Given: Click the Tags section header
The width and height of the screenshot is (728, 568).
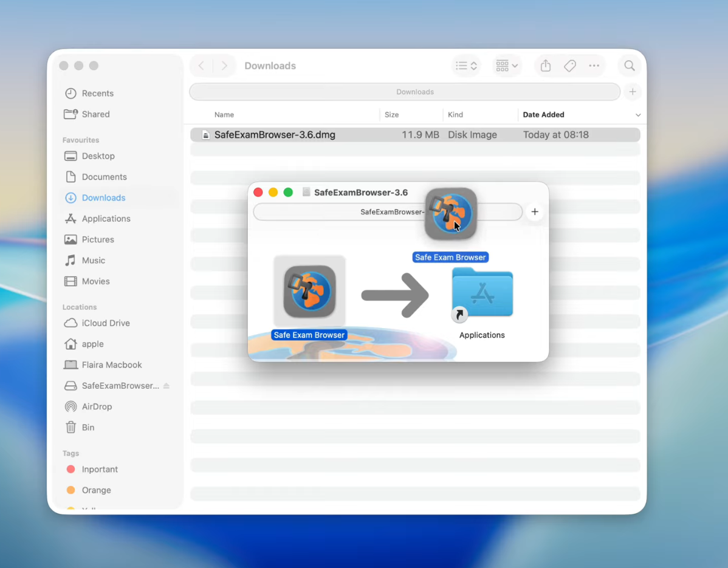Looking at the screenshot, I should click(x=70, y=453).
